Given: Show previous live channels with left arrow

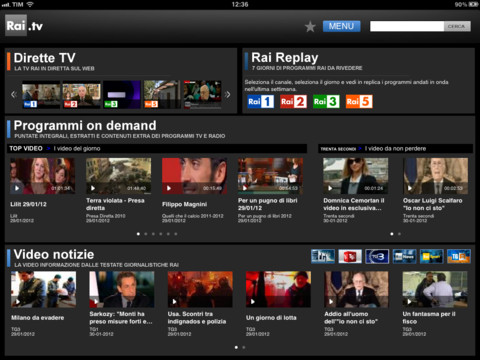Looking at the screenshot, I should click(x=14, y=94).
